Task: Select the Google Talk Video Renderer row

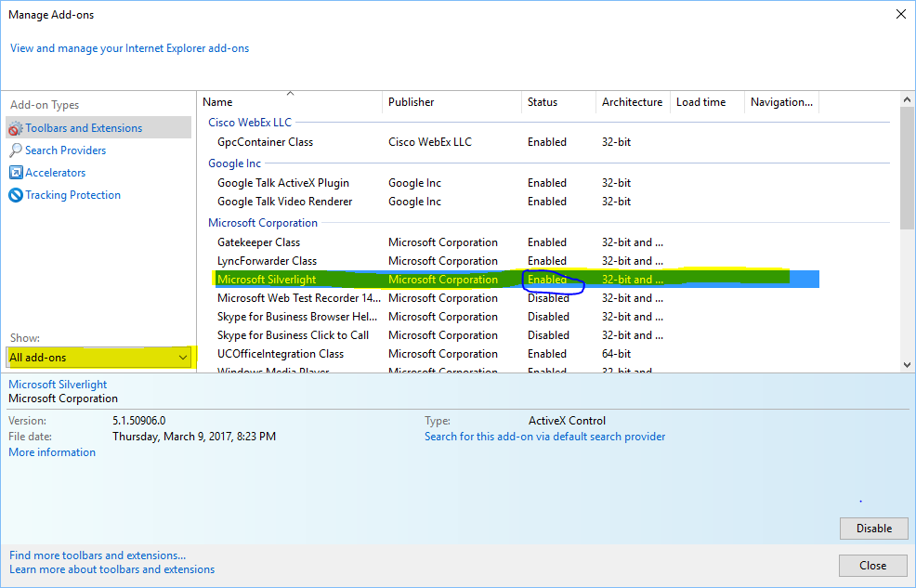Action: pos(517,202)
